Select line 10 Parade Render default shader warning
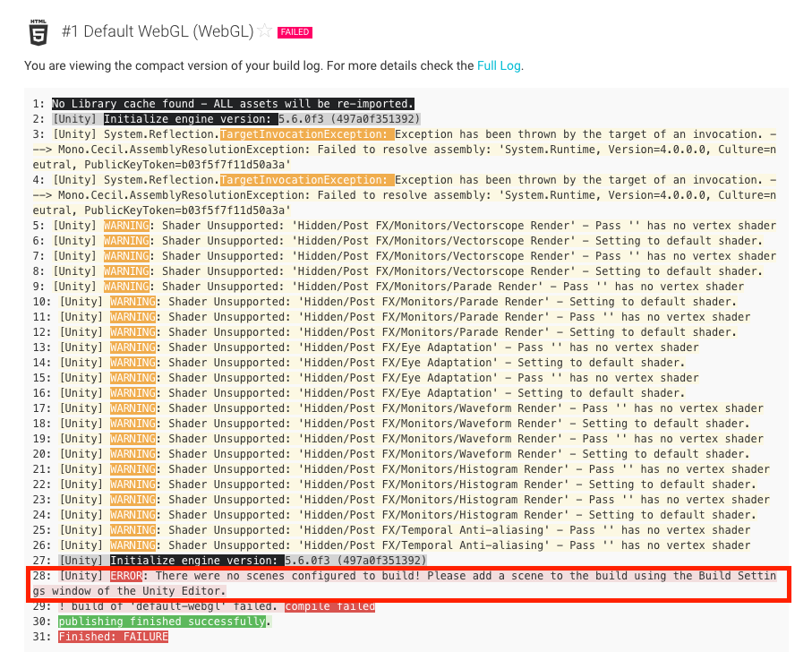 [397, 302]
